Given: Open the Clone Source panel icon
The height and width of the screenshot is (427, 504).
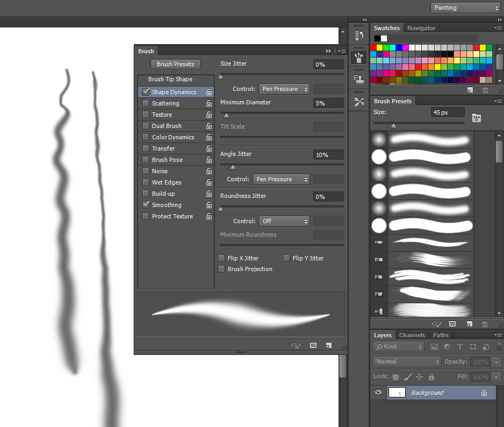Looking at the screenshot, I should (358, 79).
